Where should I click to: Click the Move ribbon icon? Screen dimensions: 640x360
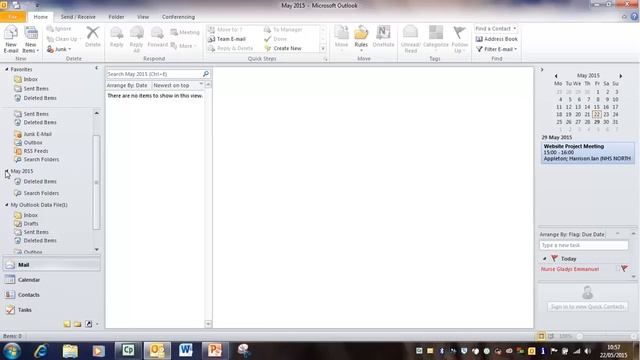341,39
